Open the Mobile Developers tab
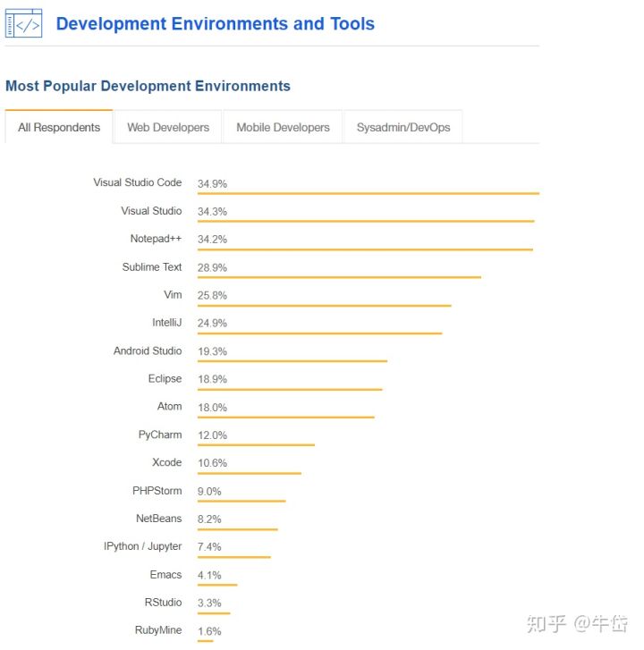 coord(283,127)
